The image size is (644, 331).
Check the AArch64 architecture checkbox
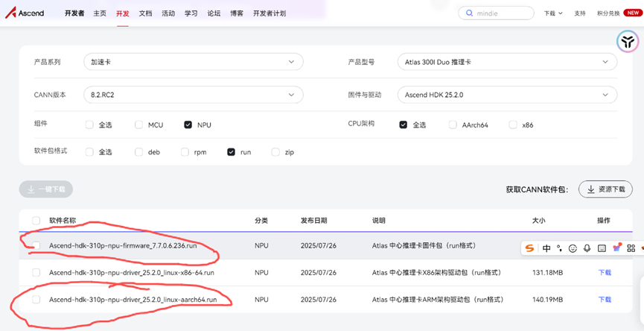coord(453,124)
